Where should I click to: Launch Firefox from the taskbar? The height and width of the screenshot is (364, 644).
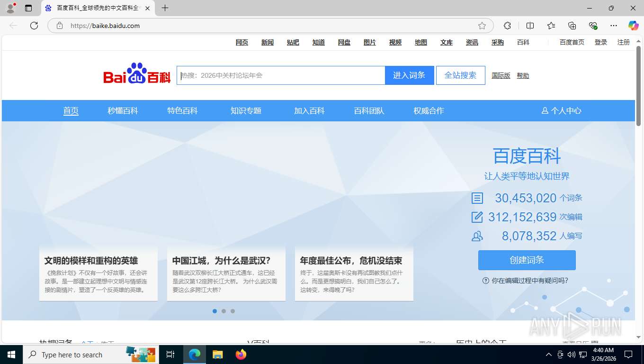(x=241, y=355)
